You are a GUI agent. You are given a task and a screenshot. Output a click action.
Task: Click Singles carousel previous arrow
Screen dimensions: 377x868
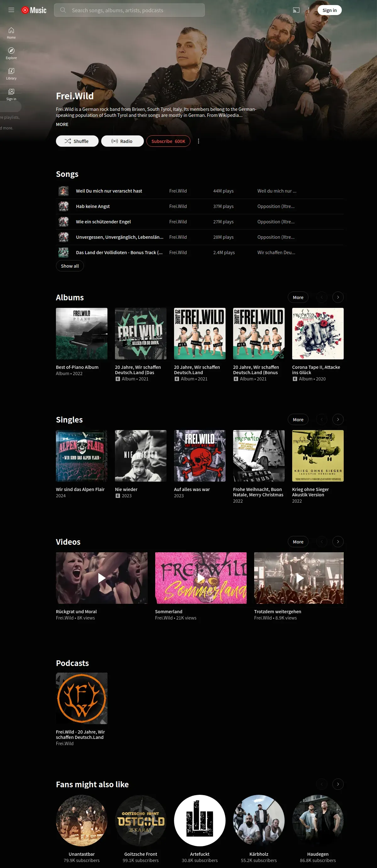[x=322, y=419]
